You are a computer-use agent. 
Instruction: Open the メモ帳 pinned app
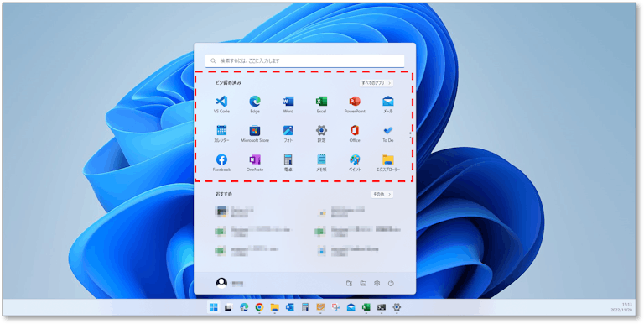tap(321, 163)
